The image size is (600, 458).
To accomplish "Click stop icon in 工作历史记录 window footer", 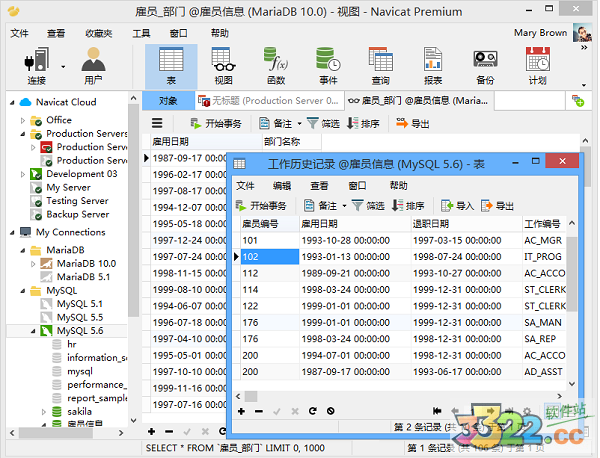I will coord(331,411).
